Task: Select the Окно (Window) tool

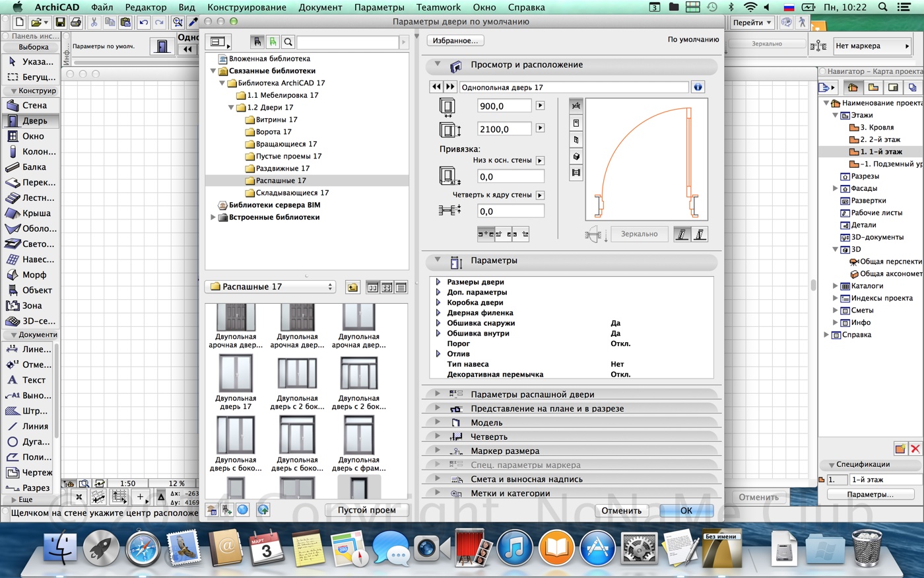Action: pos(30,136)
